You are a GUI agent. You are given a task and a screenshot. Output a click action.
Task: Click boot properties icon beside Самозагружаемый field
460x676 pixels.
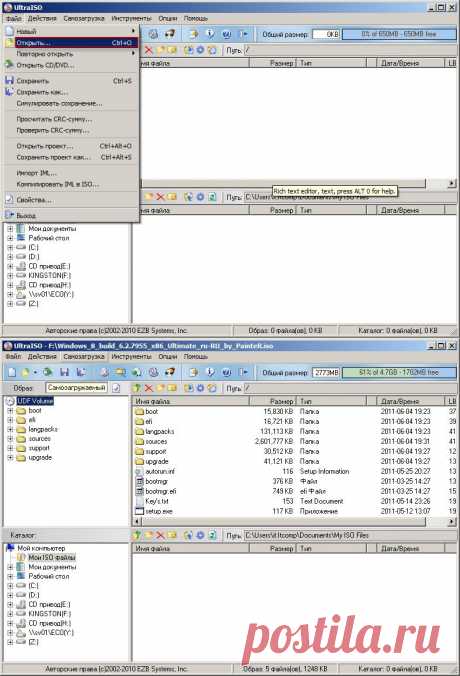[116, 388]
